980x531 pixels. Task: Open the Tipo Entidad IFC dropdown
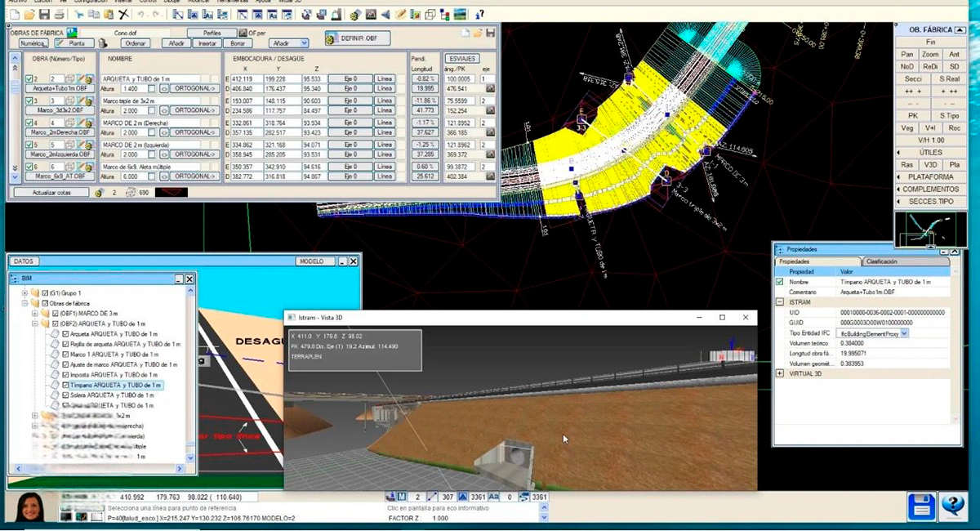904,333
